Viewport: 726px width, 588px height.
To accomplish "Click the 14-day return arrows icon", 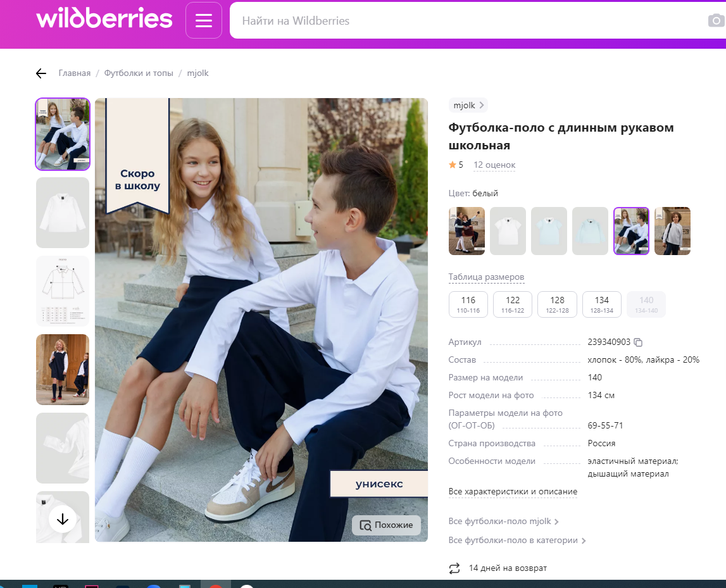I will 454,568.
